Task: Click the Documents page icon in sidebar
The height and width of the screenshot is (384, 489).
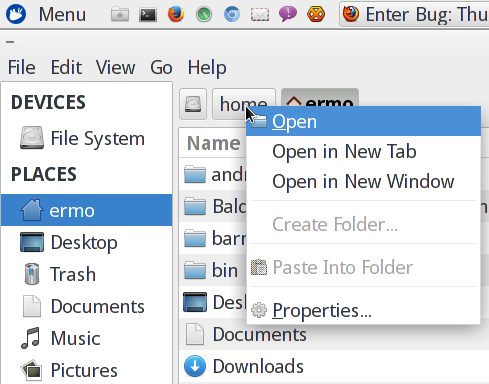Action: (x=32, y=306)
